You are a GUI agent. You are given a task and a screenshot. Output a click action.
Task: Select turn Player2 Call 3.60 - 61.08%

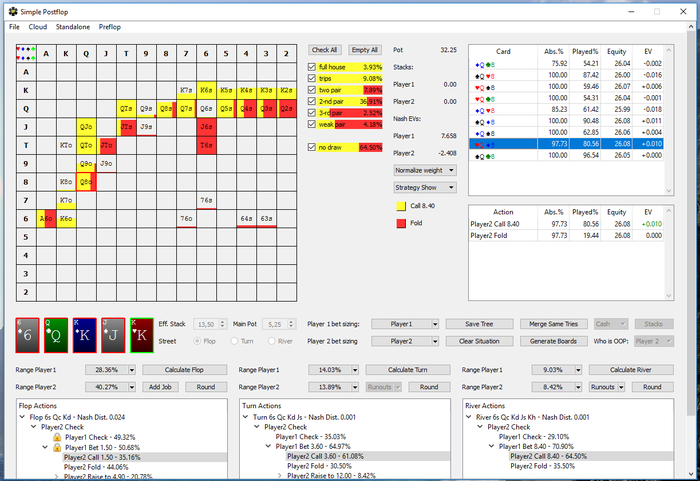click(x=325, y=456)
